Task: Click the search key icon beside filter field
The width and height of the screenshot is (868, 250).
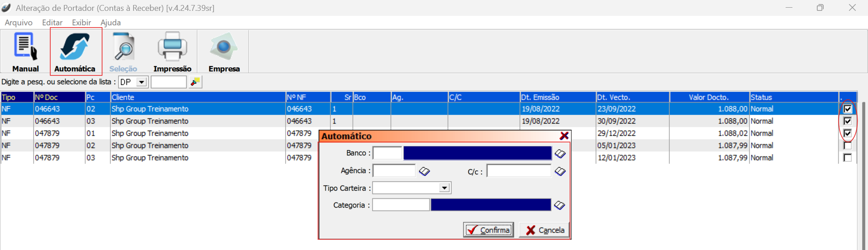Action: [196, 82]
